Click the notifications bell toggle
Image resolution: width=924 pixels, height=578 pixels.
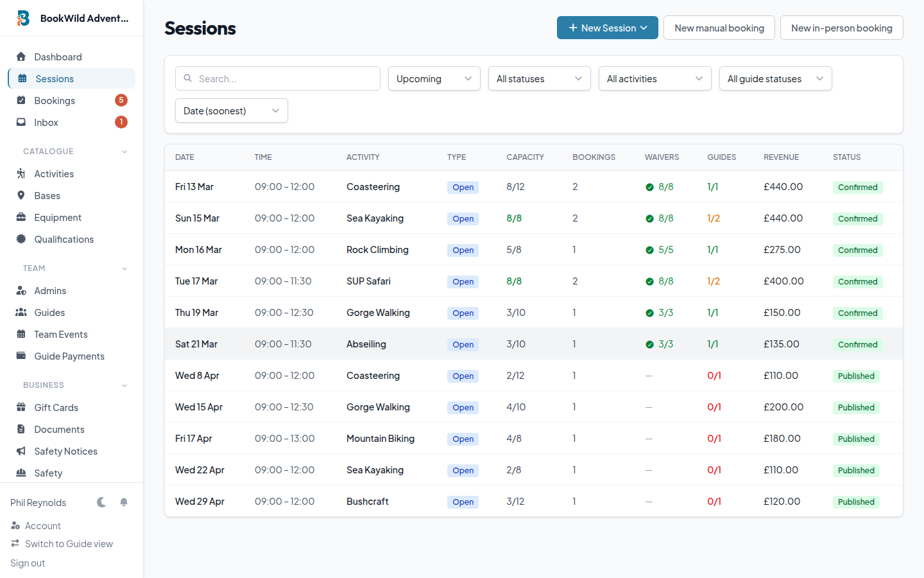123,502
